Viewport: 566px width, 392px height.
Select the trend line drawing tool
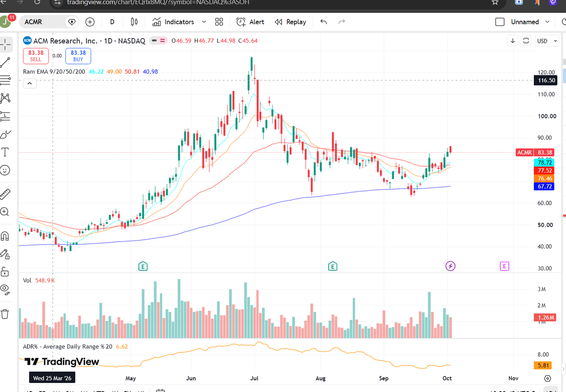point(6,62)
